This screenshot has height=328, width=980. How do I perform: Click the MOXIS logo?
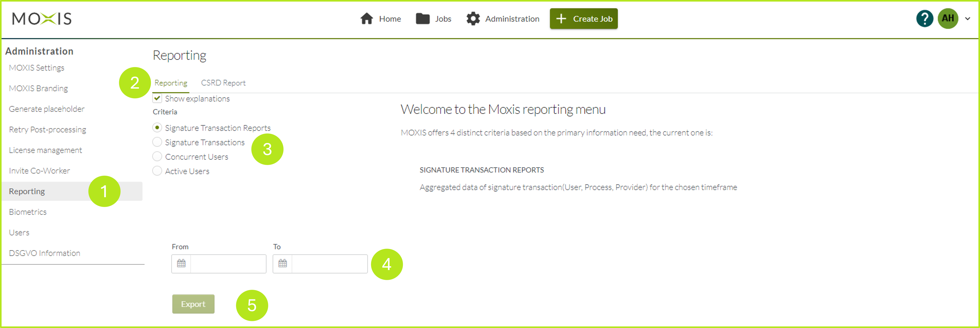(42, 18)
